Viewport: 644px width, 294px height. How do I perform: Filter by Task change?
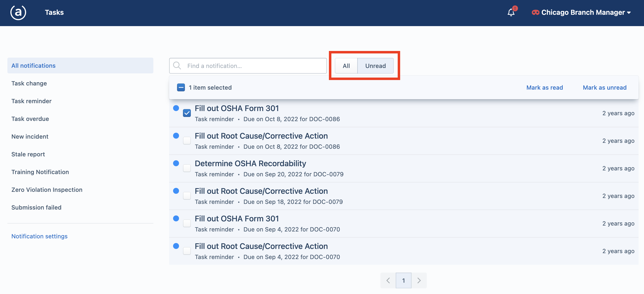pos(29,83)
